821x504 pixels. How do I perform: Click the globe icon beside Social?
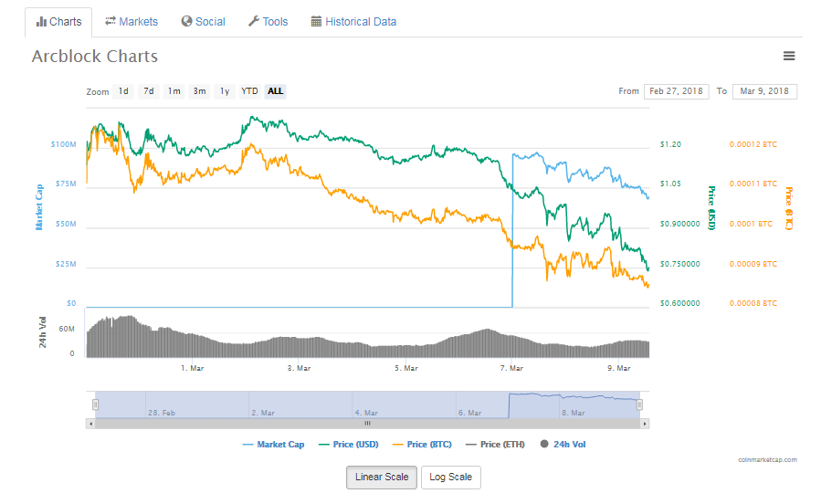pos(186,21)
